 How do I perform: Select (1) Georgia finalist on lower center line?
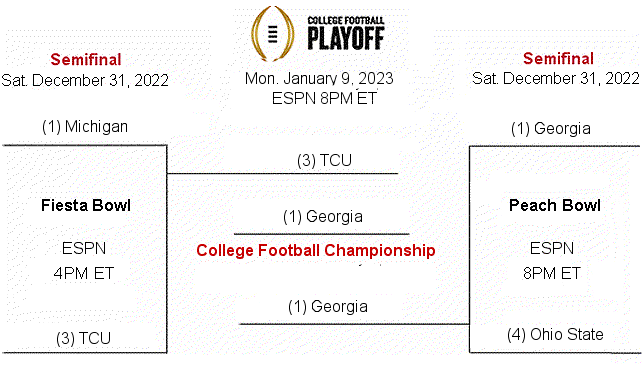[328, 307]
